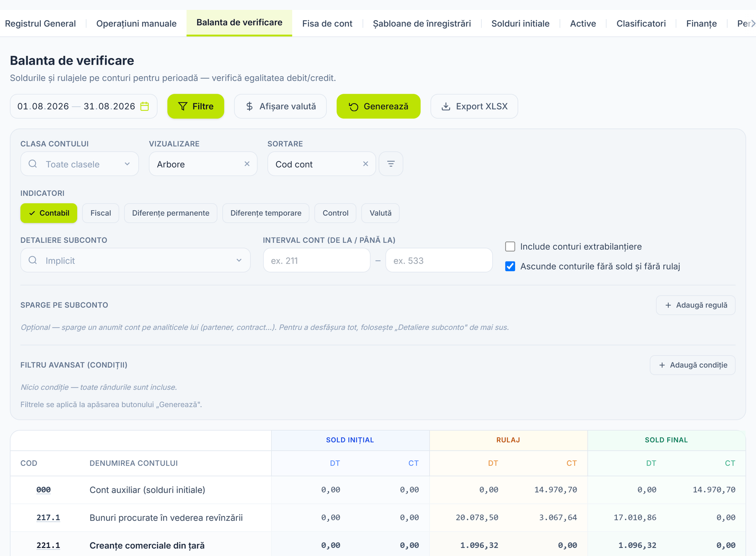Open the Vizualizare Arbore combo box

[197, 164]
